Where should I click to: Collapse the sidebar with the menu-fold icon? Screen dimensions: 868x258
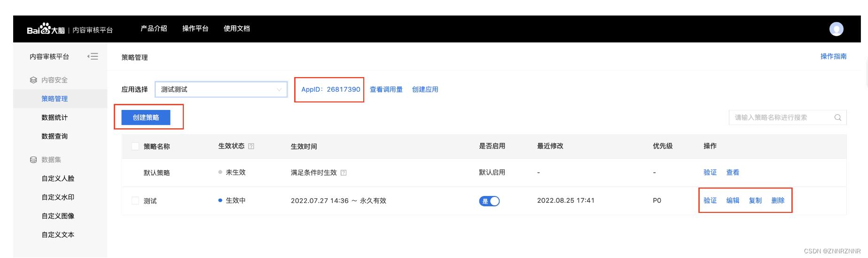tap(93, 56)
